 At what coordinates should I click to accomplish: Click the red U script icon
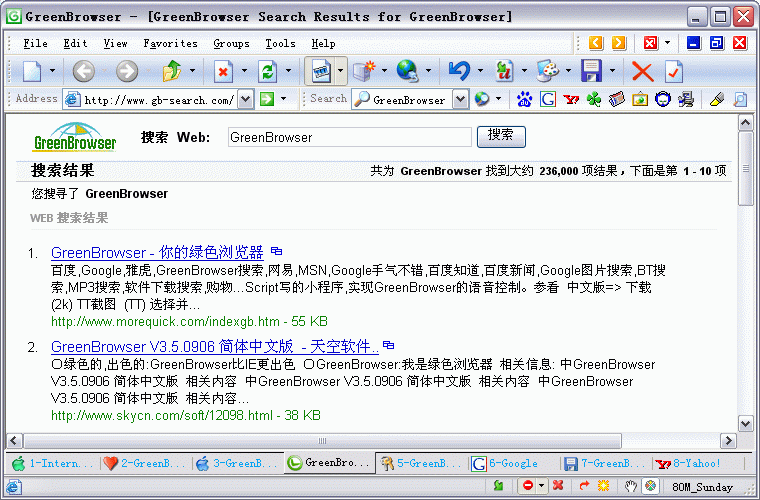click(x=504, y=72)
